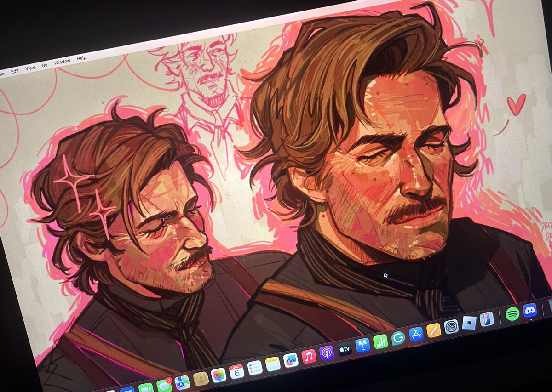Open the Go menu
This screenshot has width=552, height=392.
click(45, 65)
